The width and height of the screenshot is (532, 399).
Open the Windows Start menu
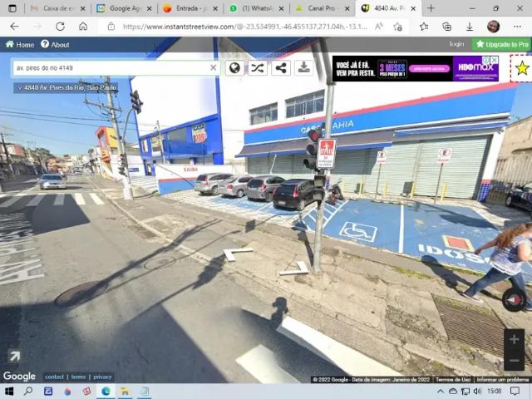[x=9, y=392]
